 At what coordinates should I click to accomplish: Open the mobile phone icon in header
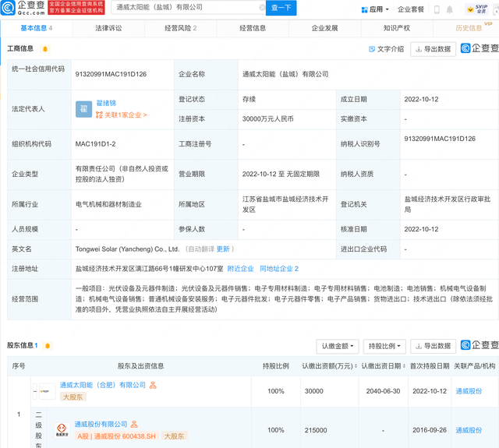tap(437, 9)
